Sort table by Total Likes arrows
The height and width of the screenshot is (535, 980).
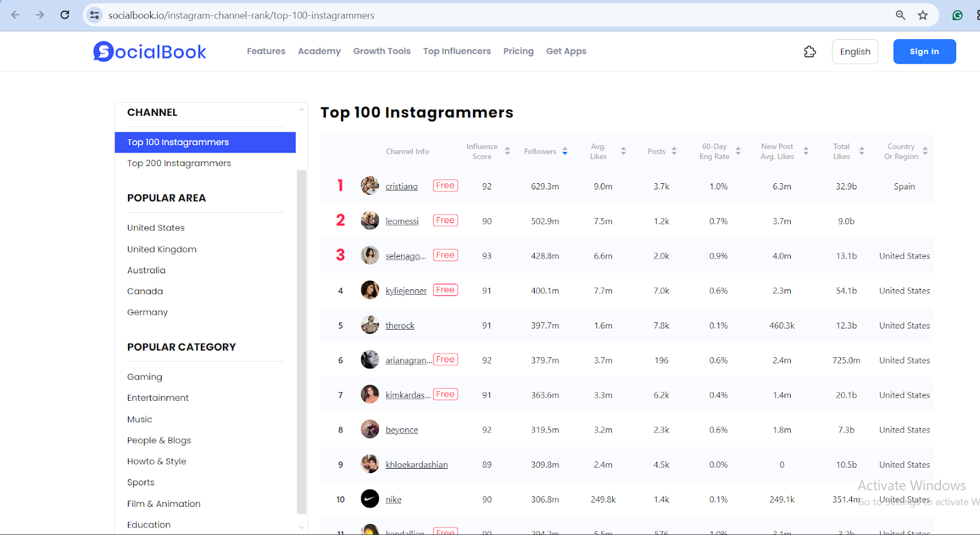(862, 151)
